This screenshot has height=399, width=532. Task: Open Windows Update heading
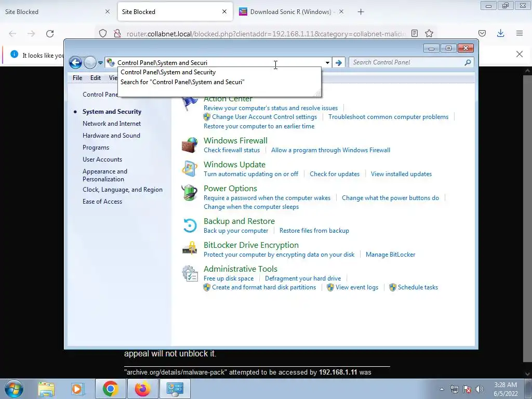tap(234, 165)
